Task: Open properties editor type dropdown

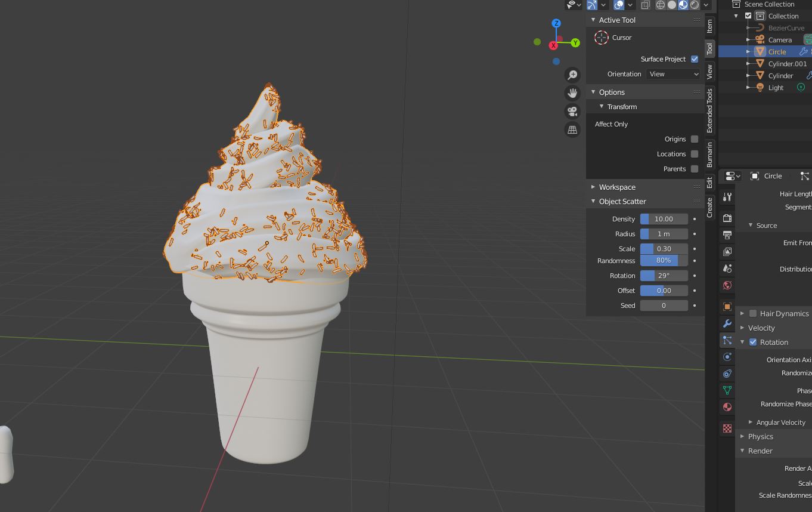Action: 733,176
